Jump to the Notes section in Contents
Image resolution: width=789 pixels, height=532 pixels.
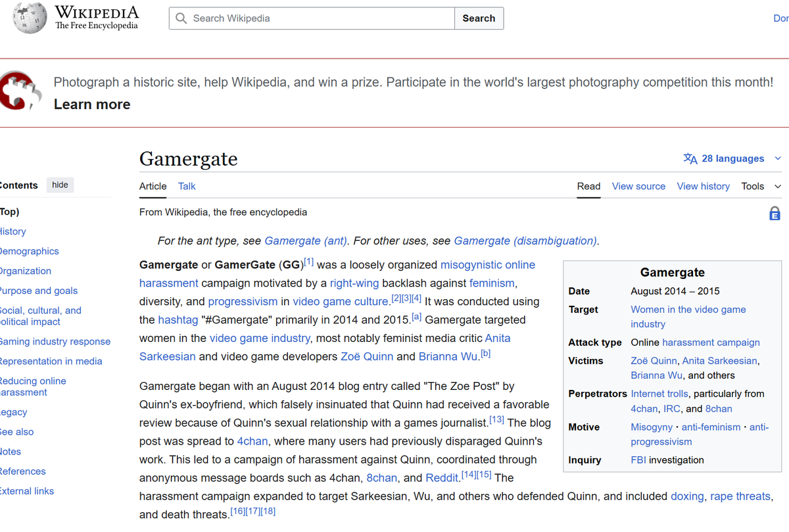click(x=11, y=452)
